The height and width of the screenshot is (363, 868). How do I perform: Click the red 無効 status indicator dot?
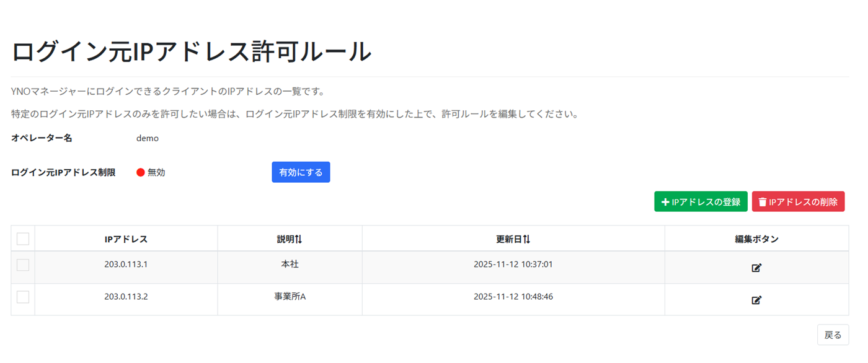(x=141, y=172)
